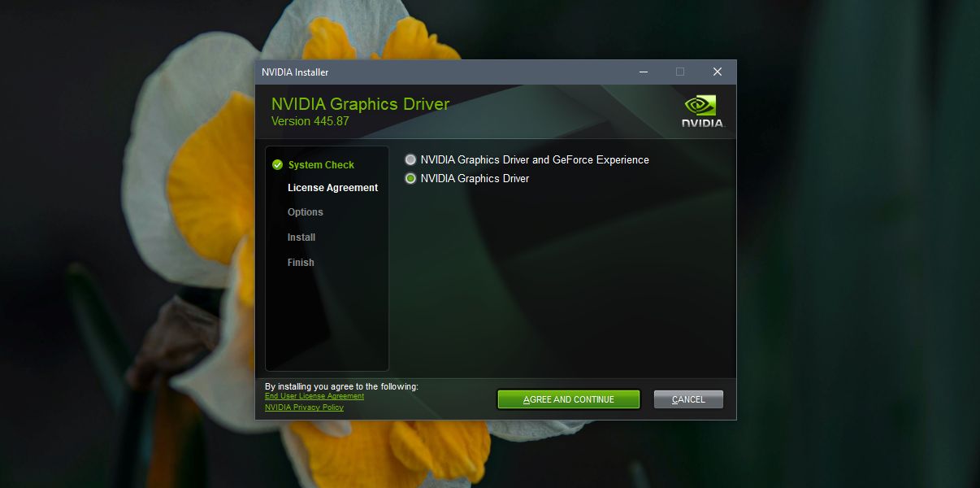Click the 'By installing you agree' notice
The height and width of the screenshot is (488, 980).
tap(341, 386)
